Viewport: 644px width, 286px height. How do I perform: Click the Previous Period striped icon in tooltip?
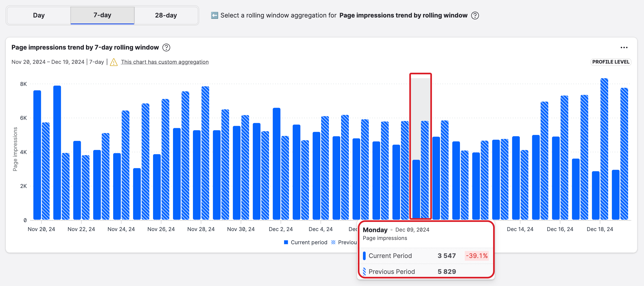coord(364,271)
